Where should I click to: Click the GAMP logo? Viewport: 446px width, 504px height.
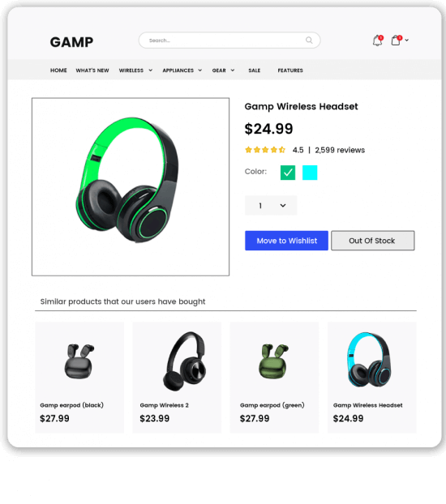(71, 42)
